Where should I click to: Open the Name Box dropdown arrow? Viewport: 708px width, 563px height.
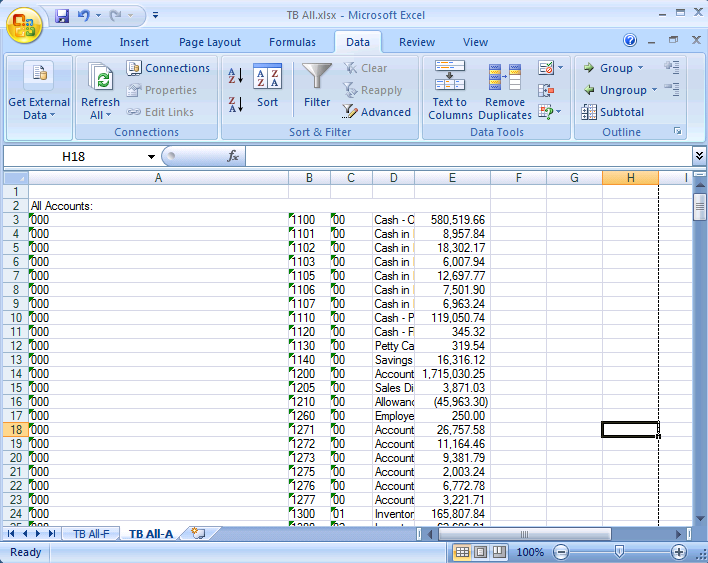point(151,157)
